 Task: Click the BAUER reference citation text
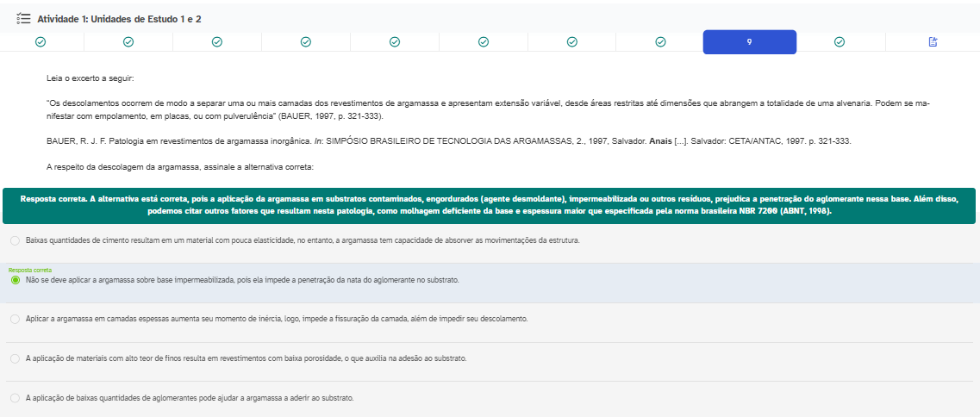tap(448, 140)
